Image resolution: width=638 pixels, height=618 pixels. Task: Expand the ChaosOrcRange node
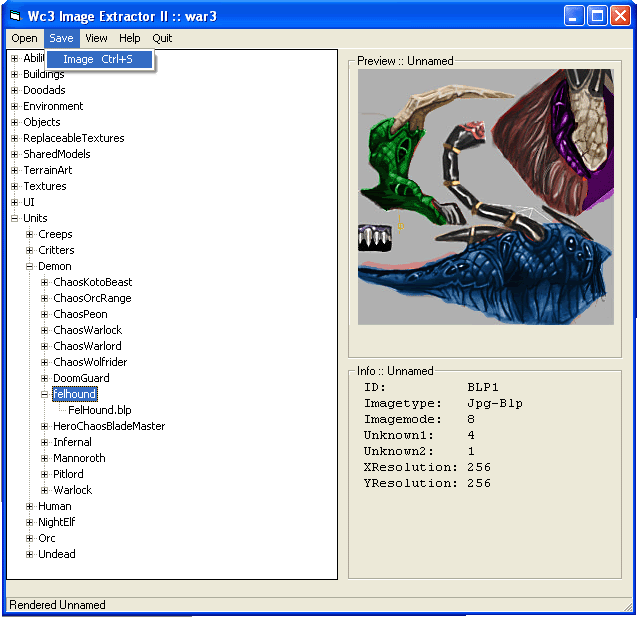[44, 299]
